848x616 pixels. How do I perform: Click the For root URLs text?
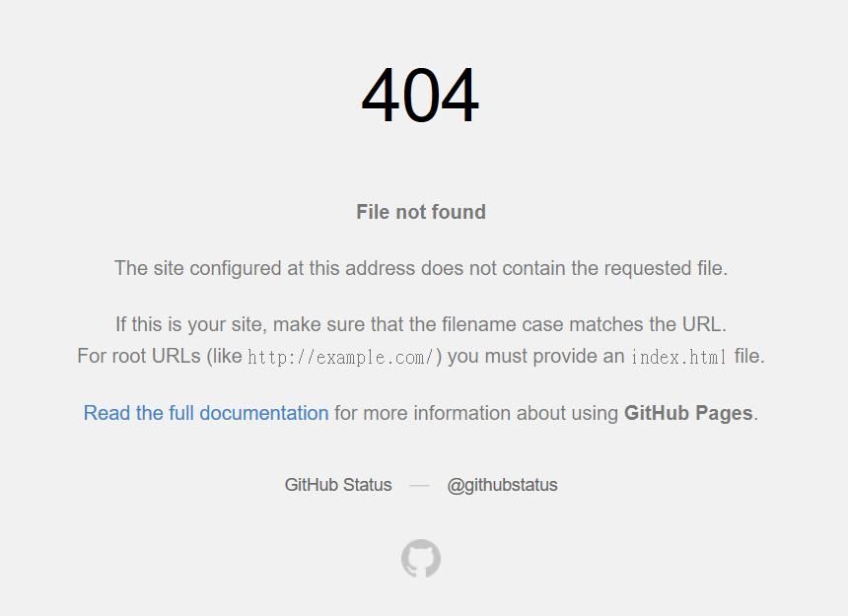[139, 356]
